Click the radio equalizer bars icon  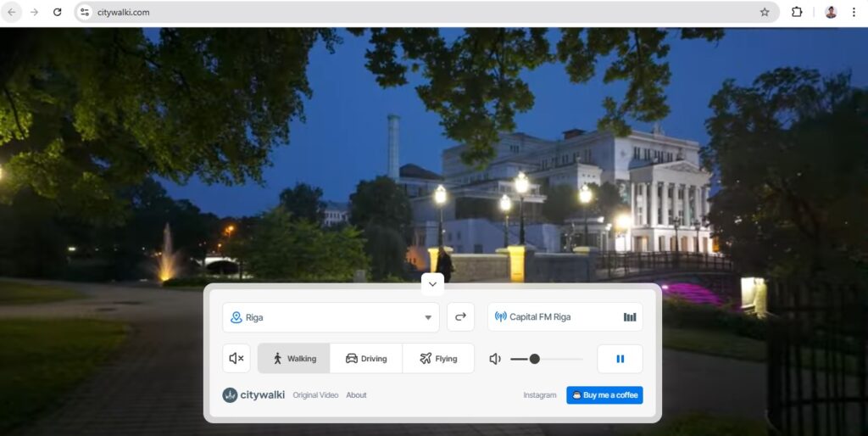coord(629,317)
